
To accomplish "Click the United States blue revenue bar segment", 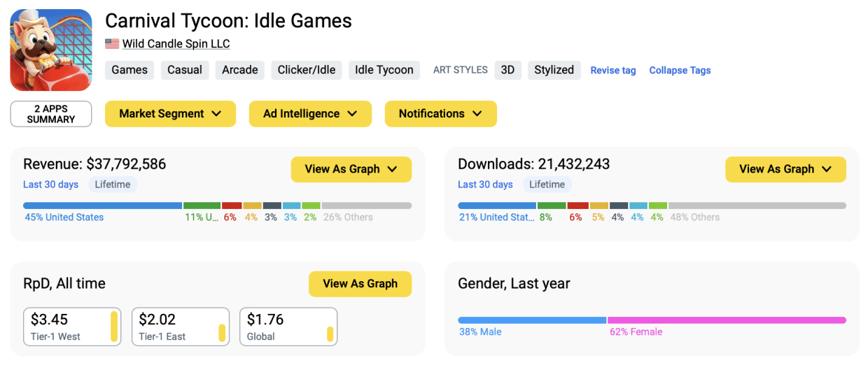I will click(x=102, y=206).
